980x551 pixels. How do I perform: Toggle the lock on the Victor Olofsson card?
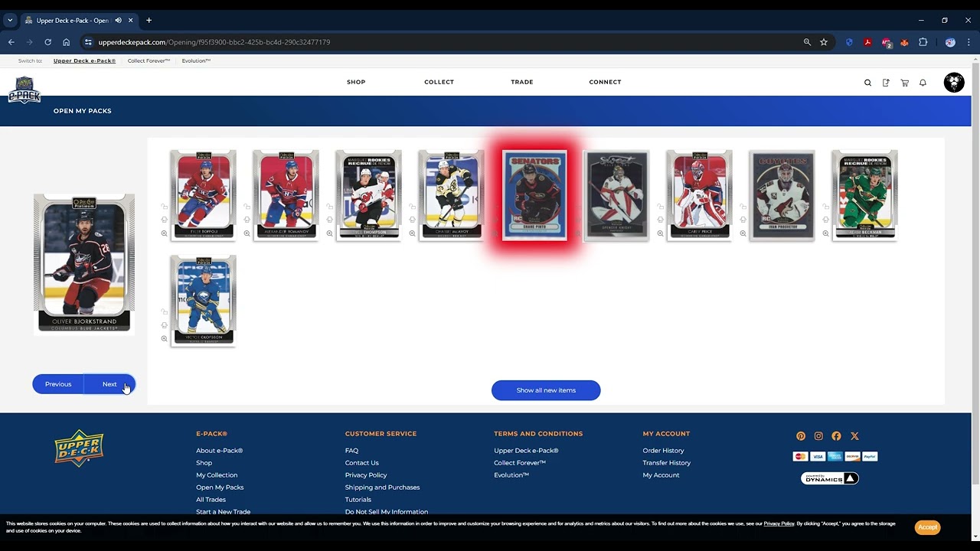(164, 312)
